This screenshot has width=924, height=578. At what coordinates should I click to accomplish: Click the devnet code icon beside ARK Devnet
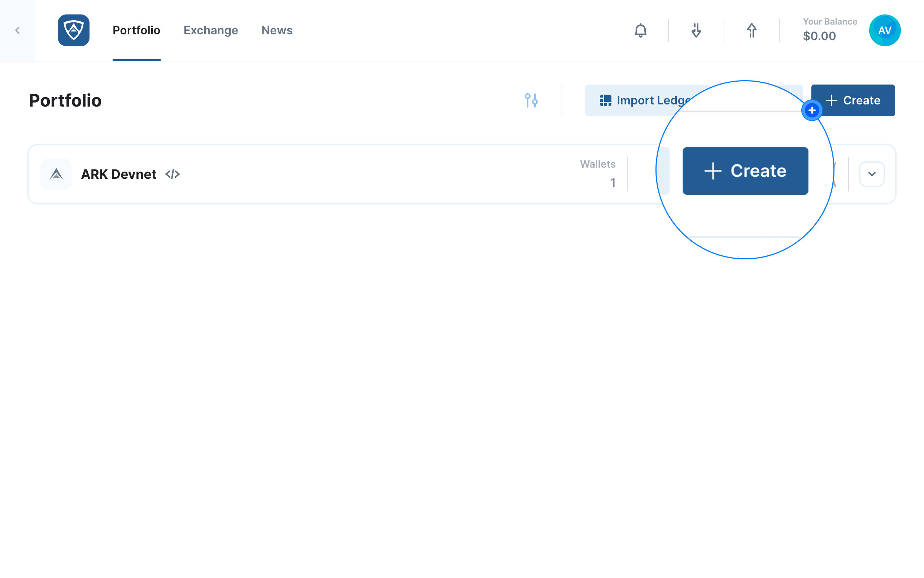(173, 174)
